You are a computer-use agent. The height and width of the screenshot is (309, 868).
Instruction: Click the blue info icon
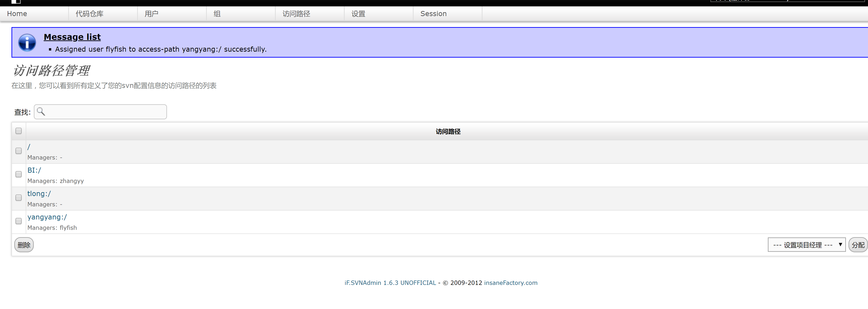(27, 42)
